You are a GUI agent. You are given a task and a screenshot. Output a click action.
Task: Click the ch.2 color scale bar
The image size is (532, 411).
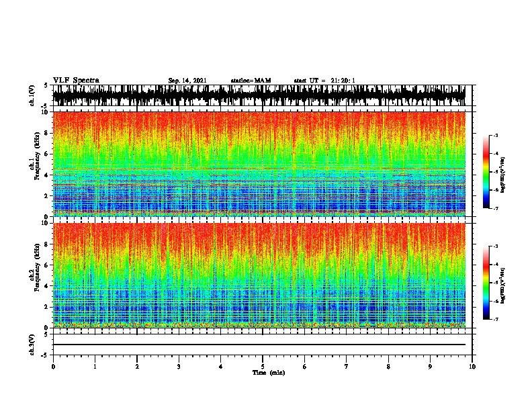coord(486,283)
